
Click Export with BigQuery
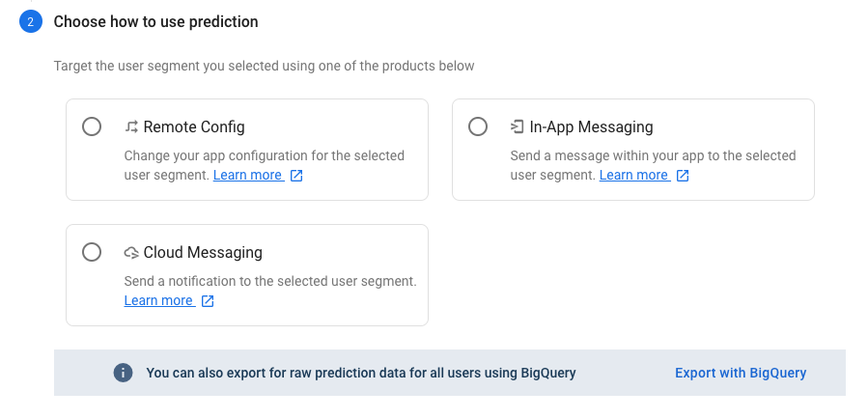point(741,373)
